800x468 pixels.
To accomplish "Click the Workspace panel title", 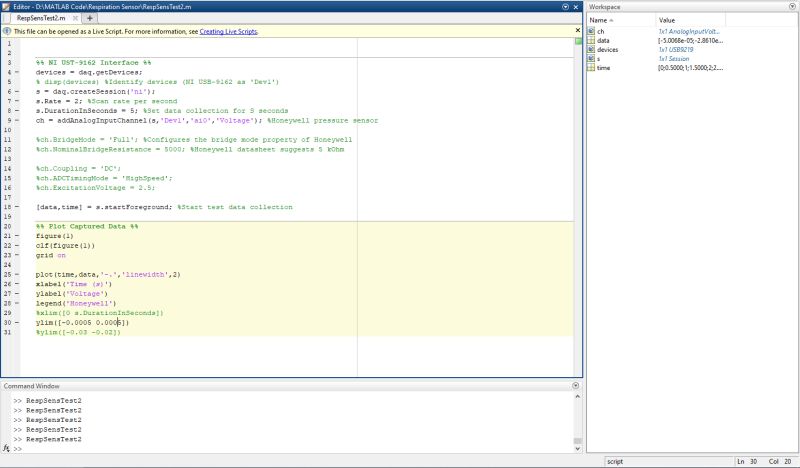I will [x=605, y=7].
